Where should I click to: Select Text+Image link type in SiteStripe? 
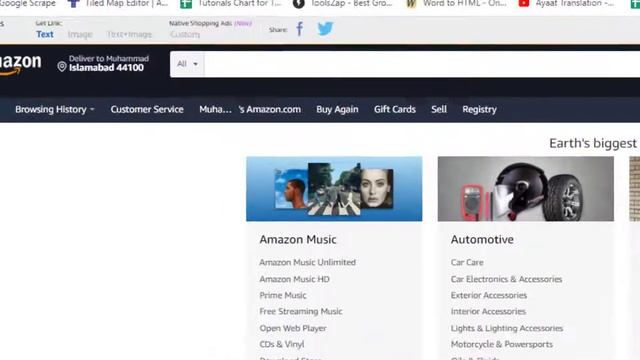[129, 34]
